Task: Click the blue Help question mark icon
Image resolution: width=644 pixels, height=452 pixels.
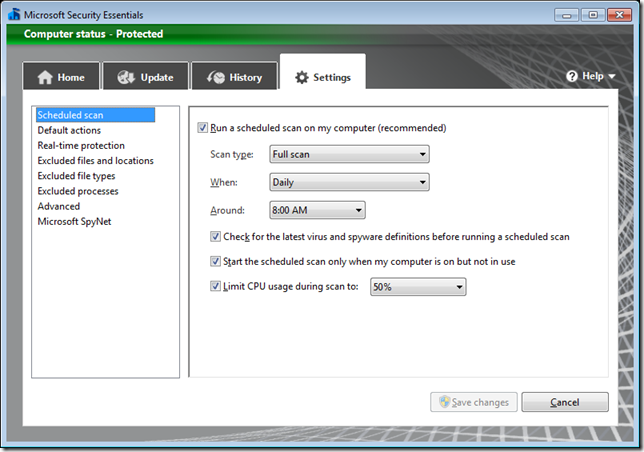Action: coord(572,76)
